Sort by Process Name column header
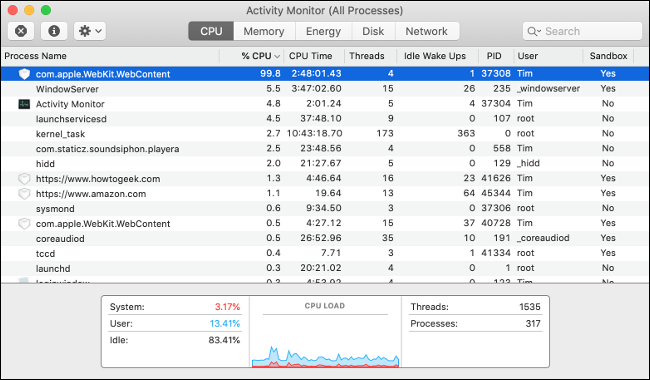The width and height of the screenshot is (650, 380). point(110,56)
